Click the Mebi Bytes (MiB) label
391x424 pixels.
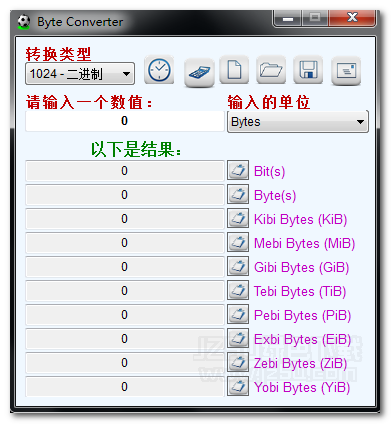point(304,244)
